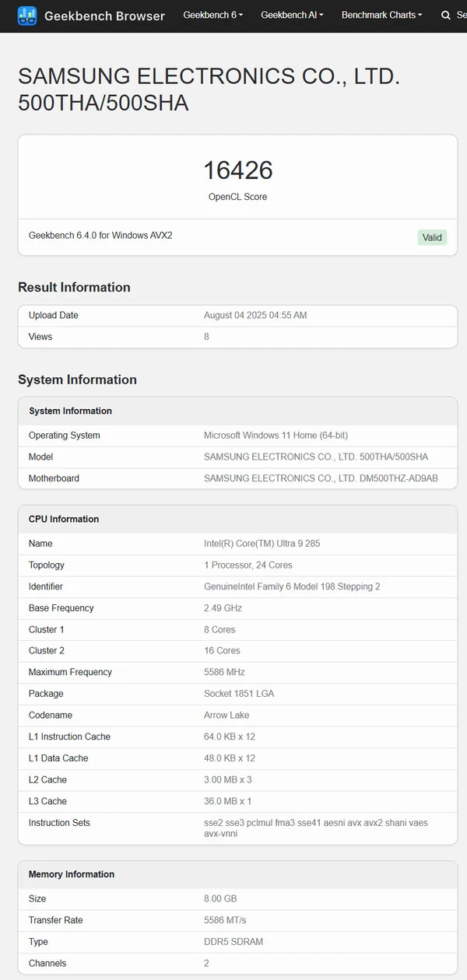This screenshot has height=980, width=467.
Task: Select GenuineIntel Family 6 Model 198 identifier
Action: tap(292, 586)
